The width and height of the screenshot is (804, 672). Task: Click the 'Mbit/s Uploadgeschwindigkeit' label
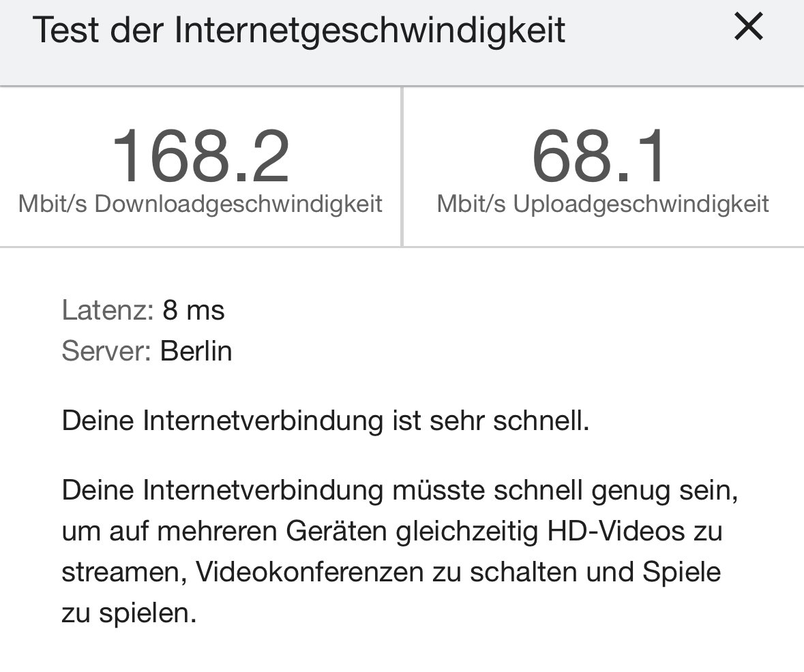click(603, 204)
